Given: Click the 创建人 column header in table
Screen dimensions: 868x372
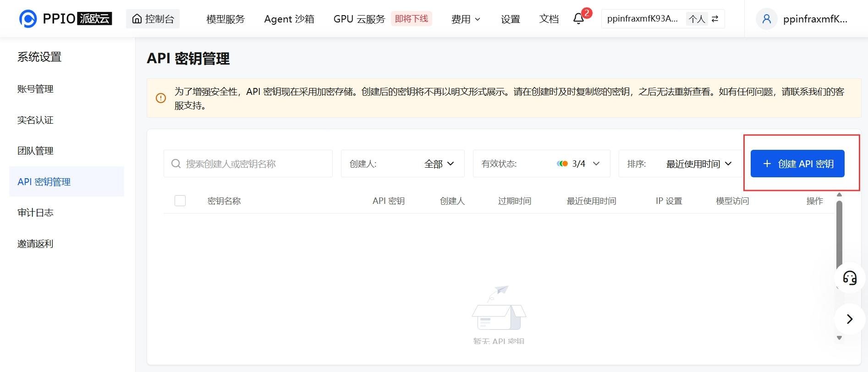Looking at the screenshot, I should click(x=452, y=201).
